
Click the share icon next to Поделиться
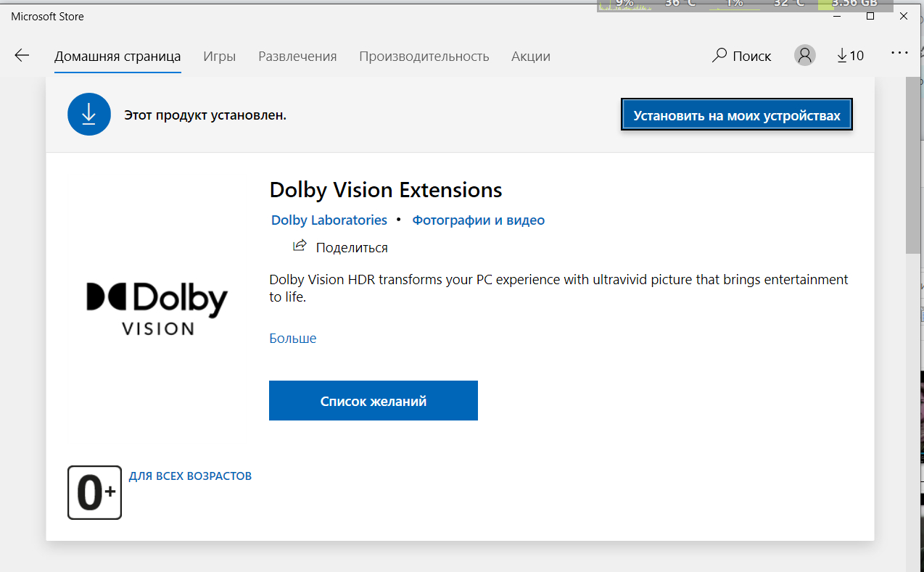click(x=299, y=246)
